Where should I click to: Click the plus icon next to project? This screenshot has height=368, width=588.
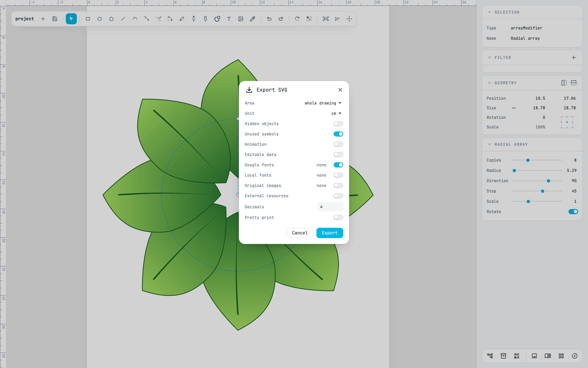click(43, 19)
